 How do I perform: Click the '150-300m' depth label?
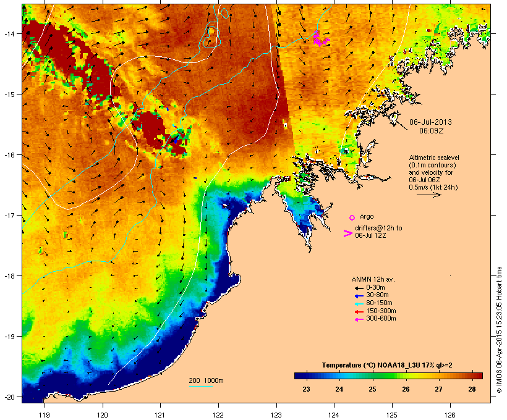pos(381,311)
